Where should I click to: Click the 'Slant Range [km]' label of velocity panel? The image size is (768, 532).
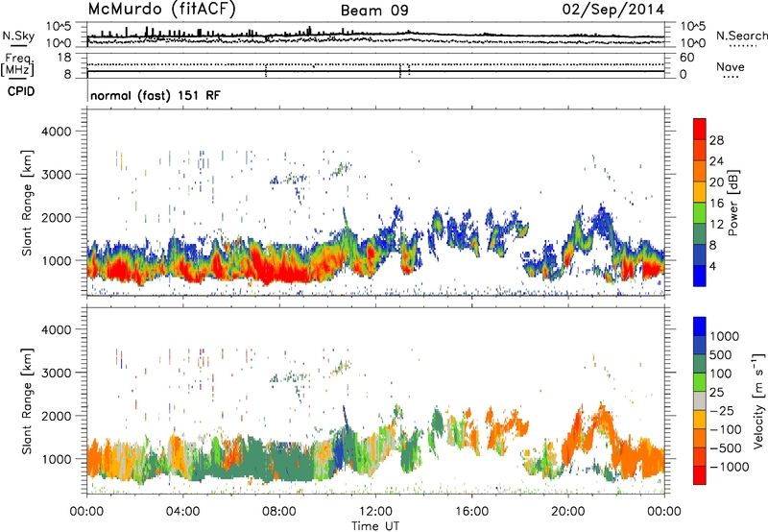27,400
